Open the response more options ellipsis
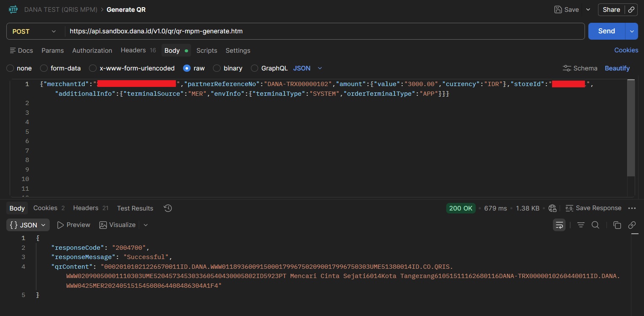 coord(632,208)
